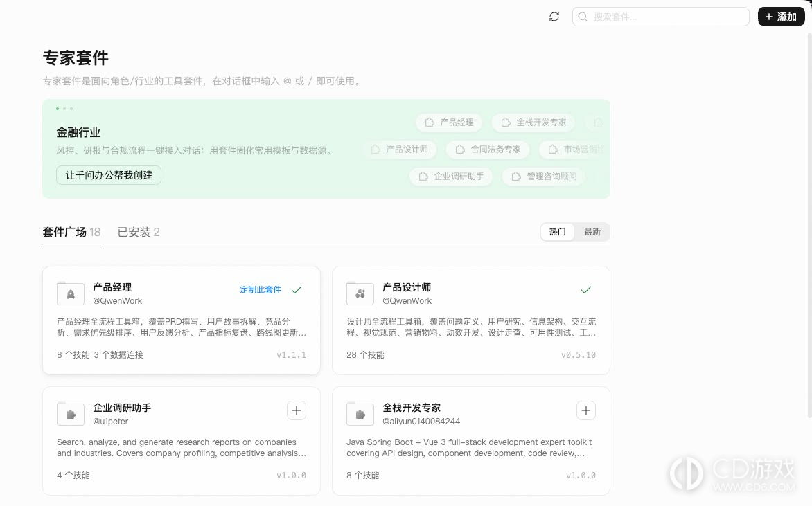Open the 产品设计师 card title
This screenshot has width=812, height=506.
[x=407, y=288]
